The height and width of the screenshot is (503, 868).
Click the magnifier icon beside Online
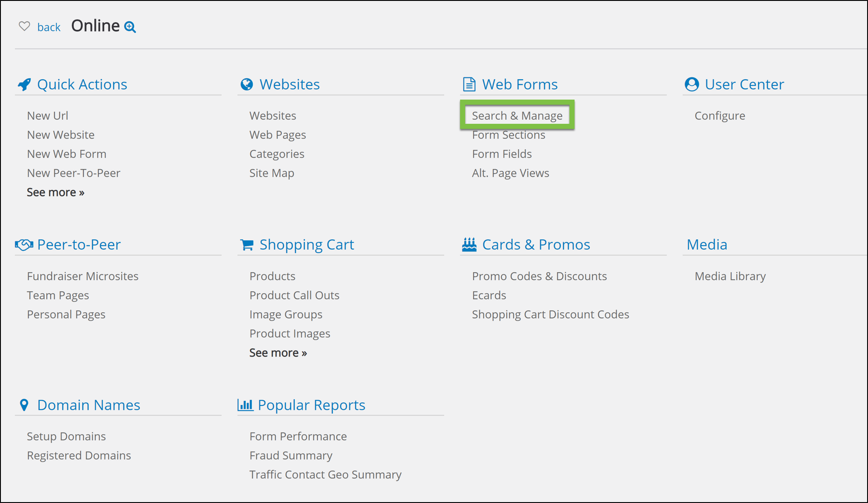tap(130, 27)
